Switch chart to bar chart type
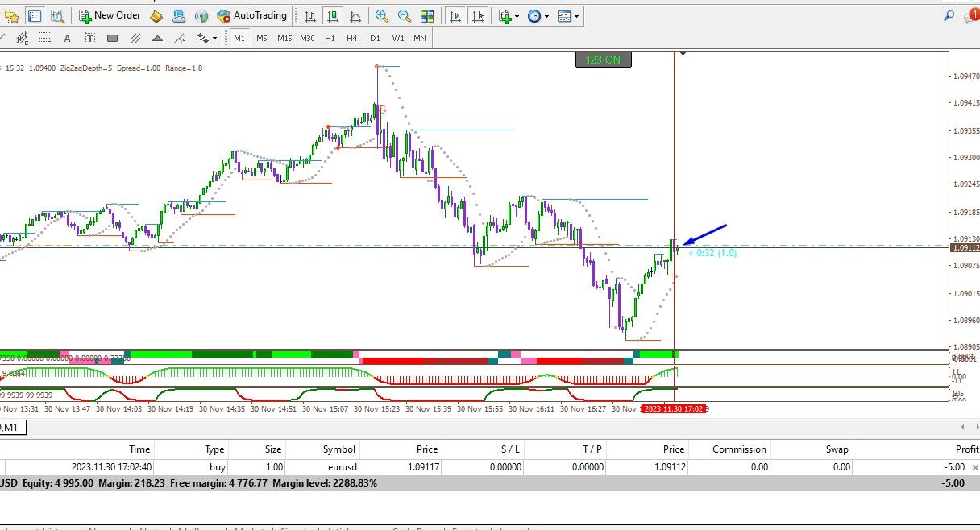The image size is (980, 530). 310,15
